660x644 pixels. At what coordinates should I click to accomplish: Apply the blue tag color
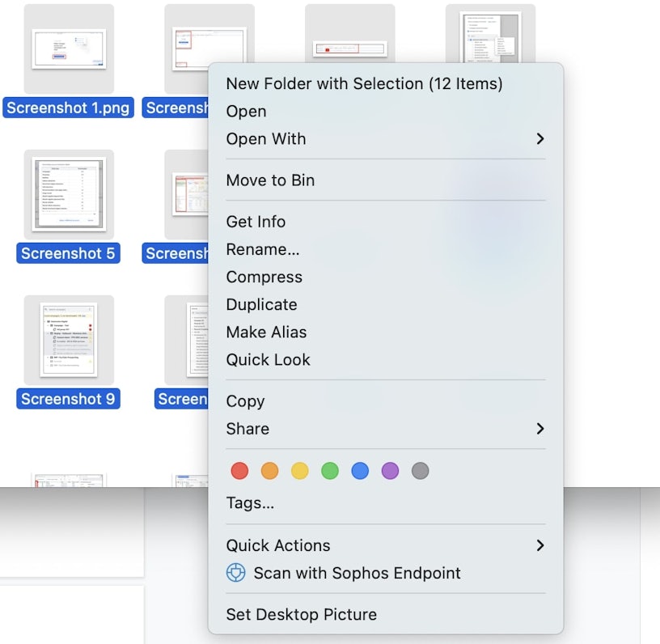click(360, 471)
